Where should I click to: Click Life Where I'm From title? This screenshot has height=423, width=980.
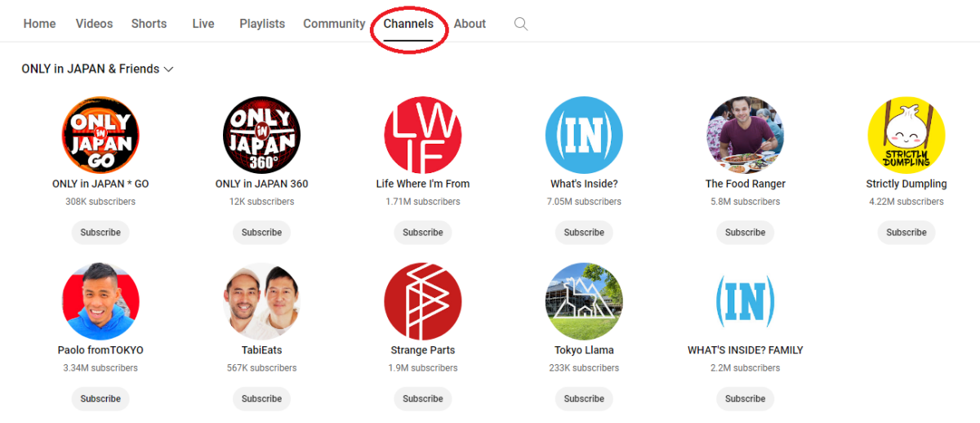423,184
